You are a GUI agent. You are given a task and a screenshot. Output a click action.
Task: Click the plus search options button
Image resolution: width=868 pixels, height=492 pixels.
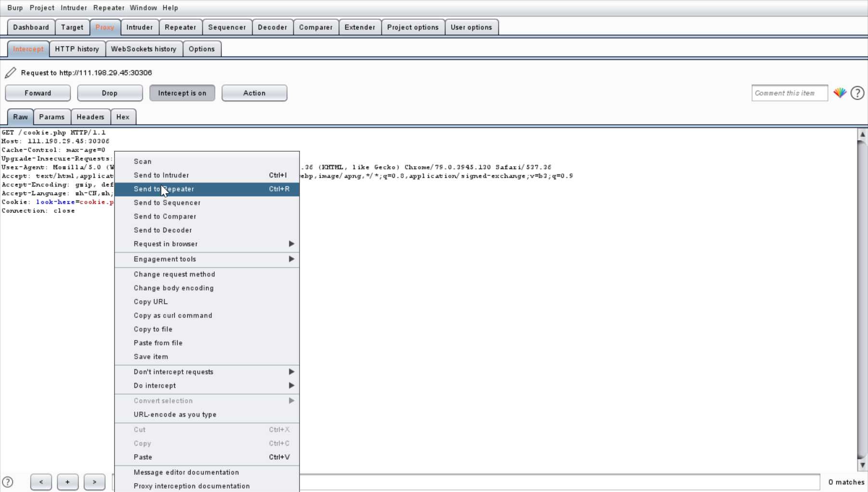pyautogui.click(x=67, y=482)
